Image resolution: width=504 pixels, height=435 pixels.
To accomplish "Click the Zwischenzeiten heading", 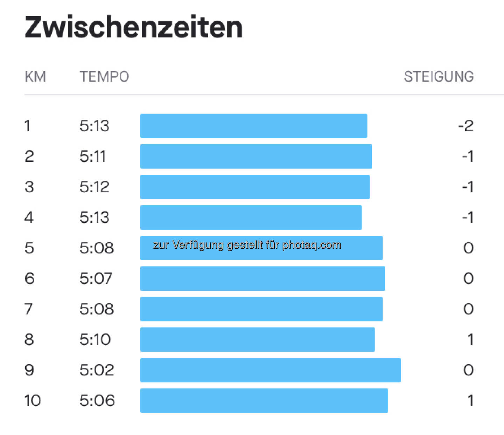I will point(133,27).
